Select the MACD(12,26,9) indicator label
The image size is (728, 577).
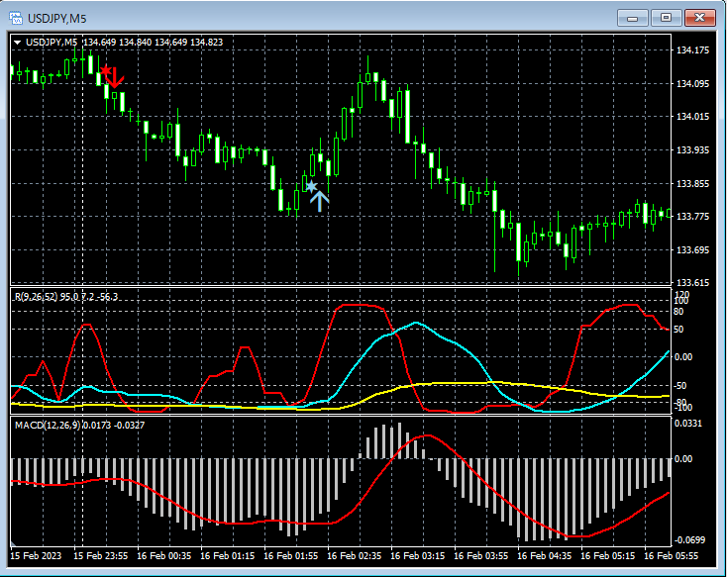(49, 425)
